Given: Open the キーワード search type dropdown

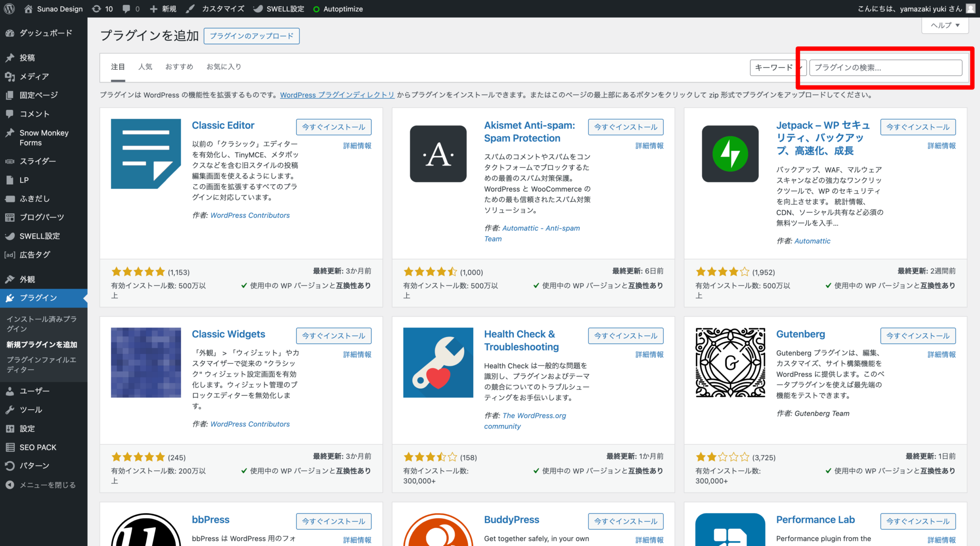Looking at the screenshot, I should click(777, 67).
